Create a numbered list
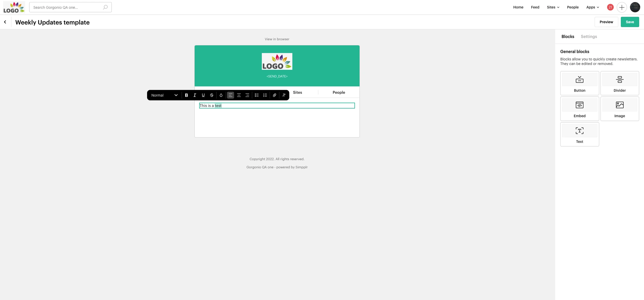Image resolution: width=644 pixels, height=300 pixels. (265, 95)
